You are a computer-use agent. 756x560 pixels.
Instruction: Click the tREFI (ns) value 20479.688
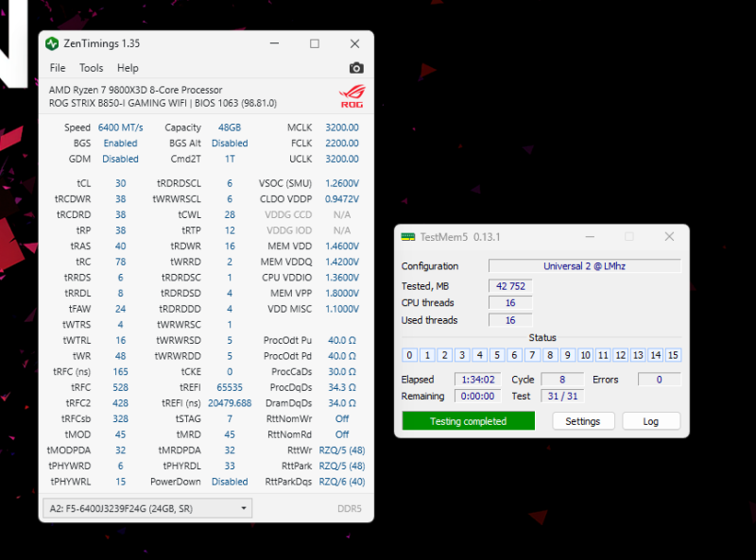pos(230,403)
